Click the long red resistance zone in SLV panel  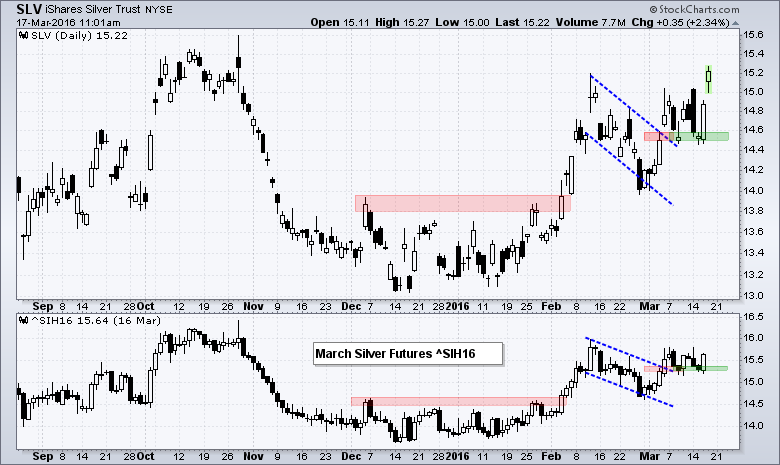(x=463, y=203)
